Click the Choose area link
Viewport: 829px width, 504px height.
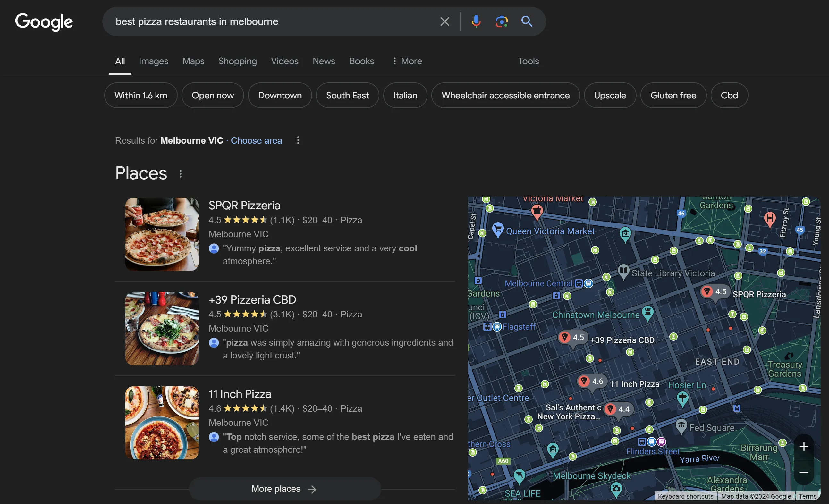point(256,140)
